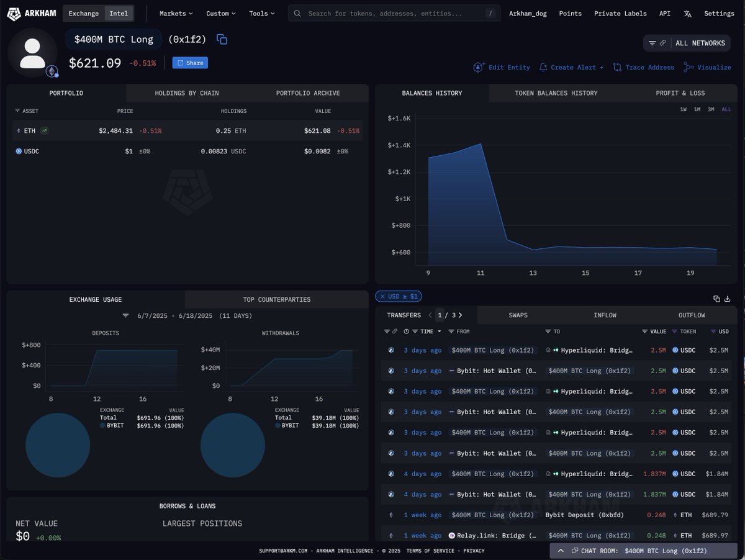Switch to the Inflow tab

[605, 315]
